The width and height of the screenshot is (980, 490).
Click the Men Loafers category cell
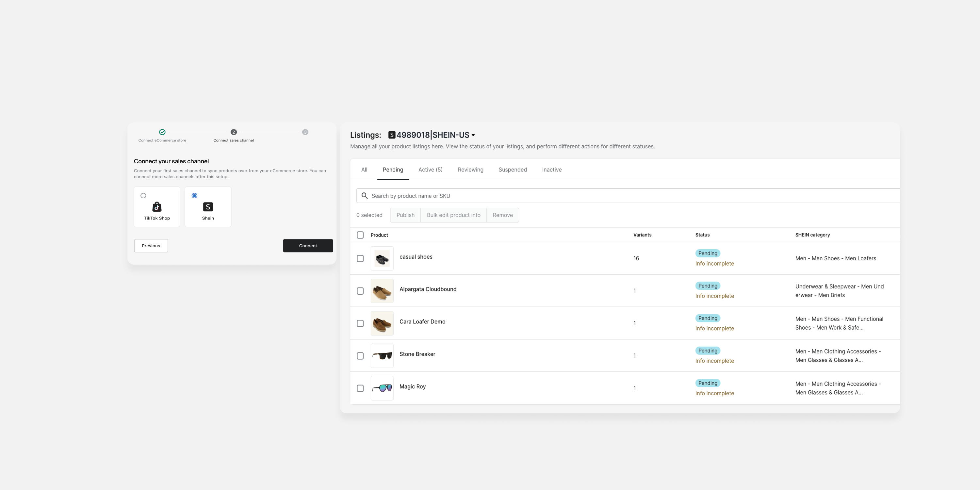[835, 258]
